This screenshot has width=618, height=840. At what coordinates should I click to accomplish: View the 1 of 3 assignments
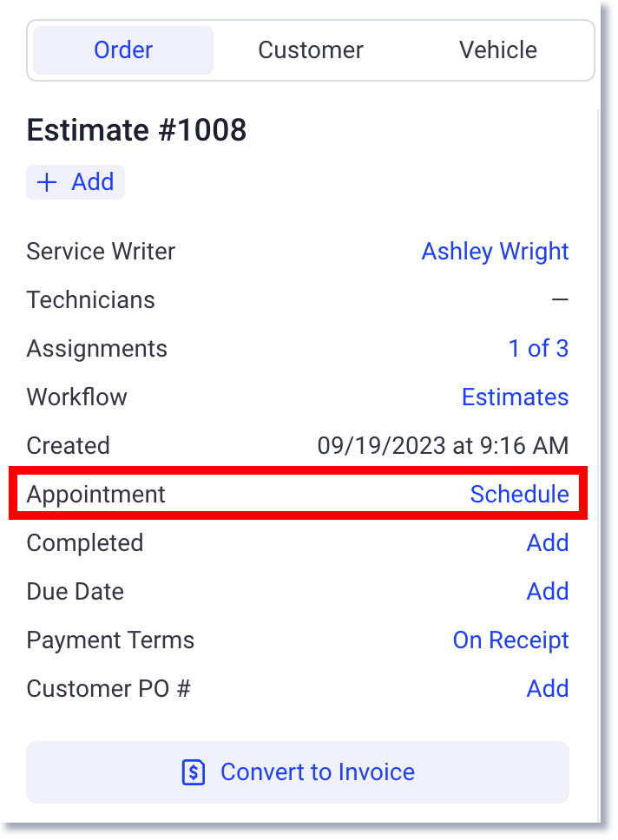538,348
